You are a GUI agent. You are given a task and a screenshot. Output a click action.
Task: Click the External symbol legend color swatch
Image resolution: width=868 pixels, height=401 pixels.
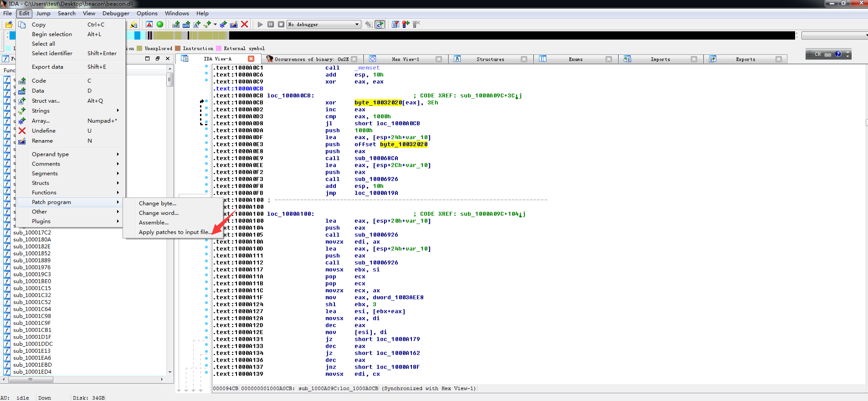point(219,48)
